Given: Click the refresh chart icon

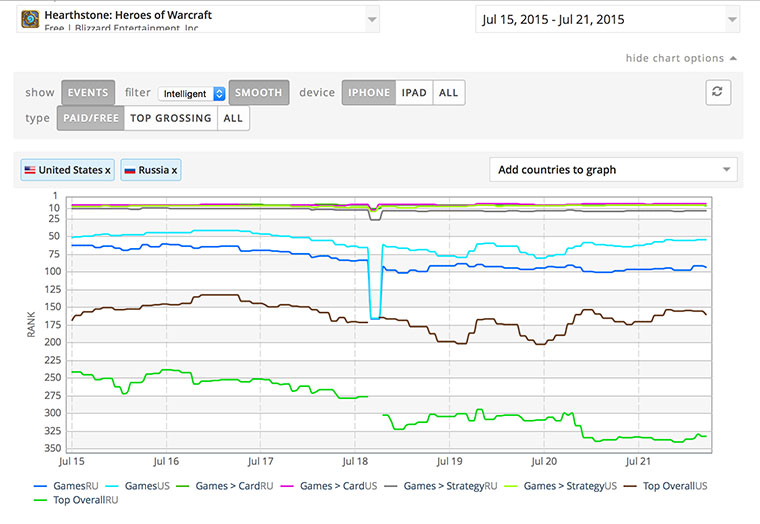Looking at the screenshot, I should tap(717, 92).
